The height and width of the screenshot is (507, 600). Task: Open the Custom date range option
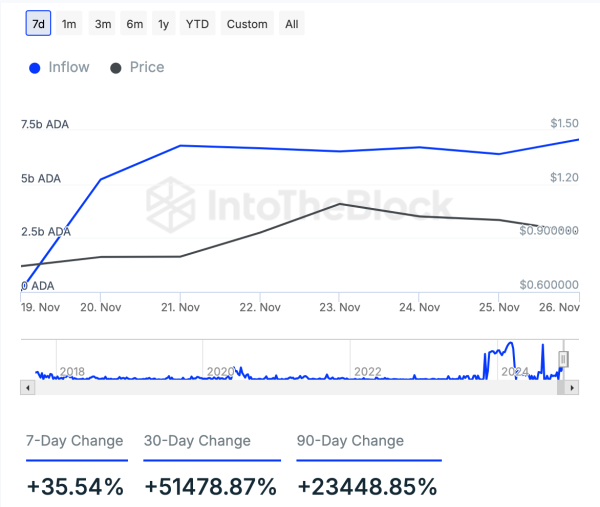[x=247, y=23]
